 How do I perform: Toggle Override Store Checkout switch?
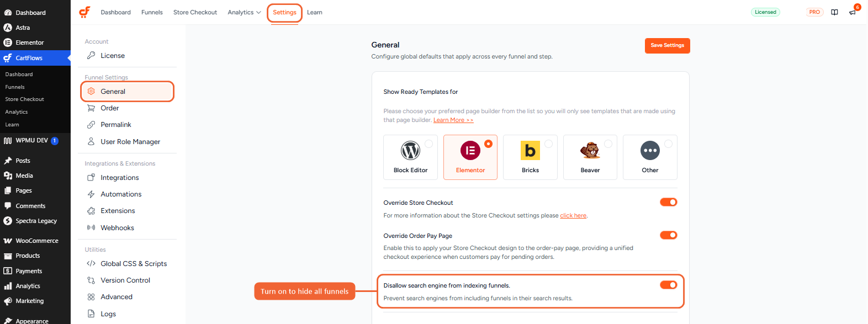click(669, 202)
